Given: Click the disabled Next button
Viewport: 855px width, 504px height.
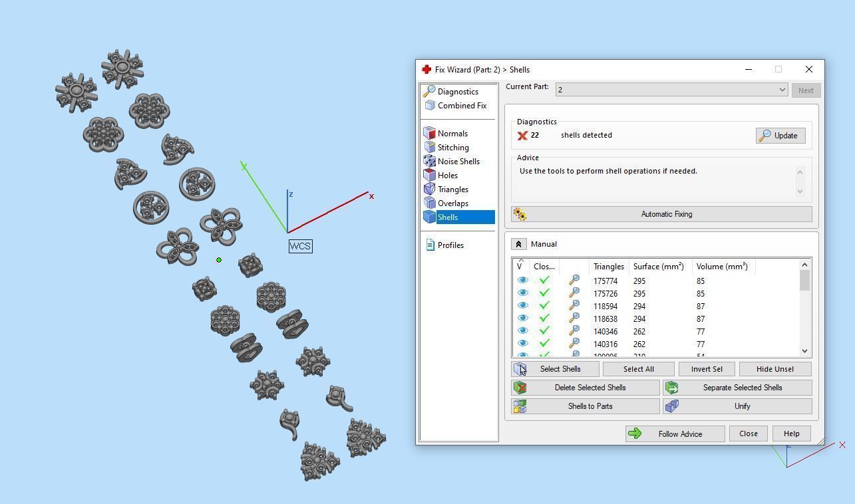Looking at the screenshot, I should [806, 90].
